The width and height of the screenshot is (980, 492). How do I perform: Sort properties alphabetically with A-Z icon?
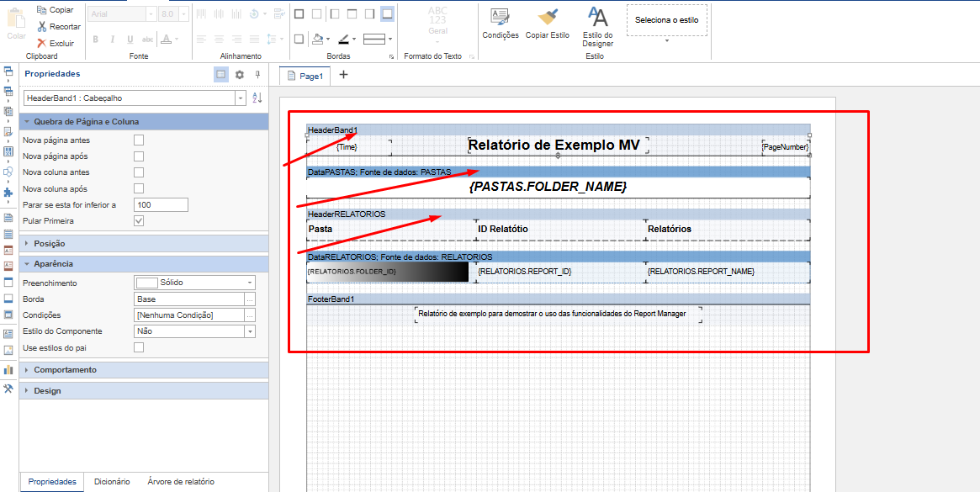point(257,98)
